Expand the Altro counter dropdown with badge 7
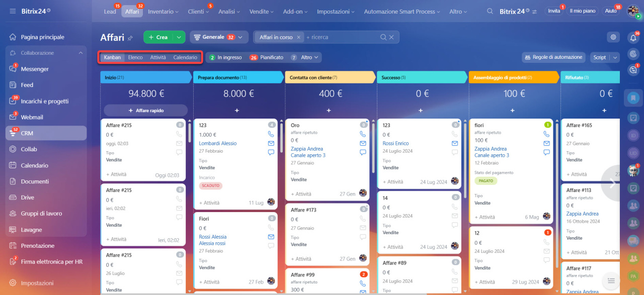 (306, 57)
